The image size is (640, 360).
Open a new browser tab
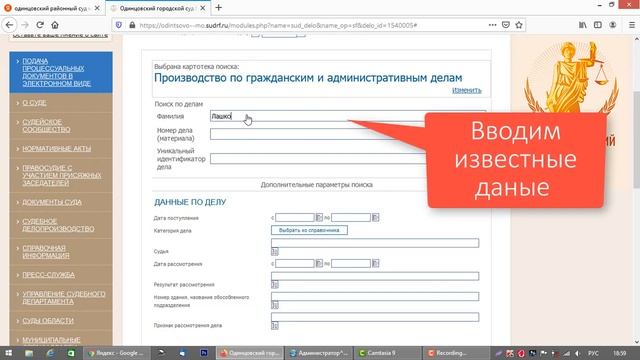point(218,7)
